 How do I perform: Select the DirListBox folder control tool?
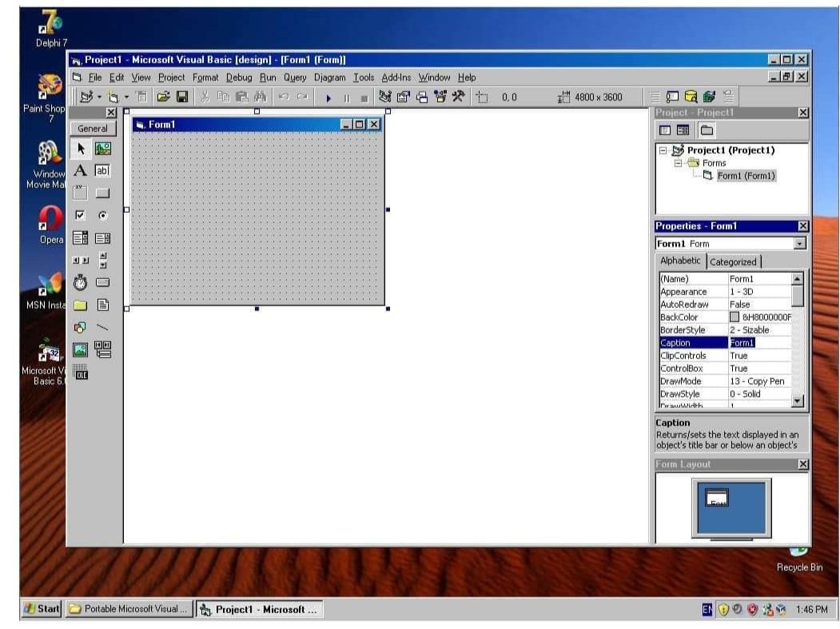pos(81,305)
